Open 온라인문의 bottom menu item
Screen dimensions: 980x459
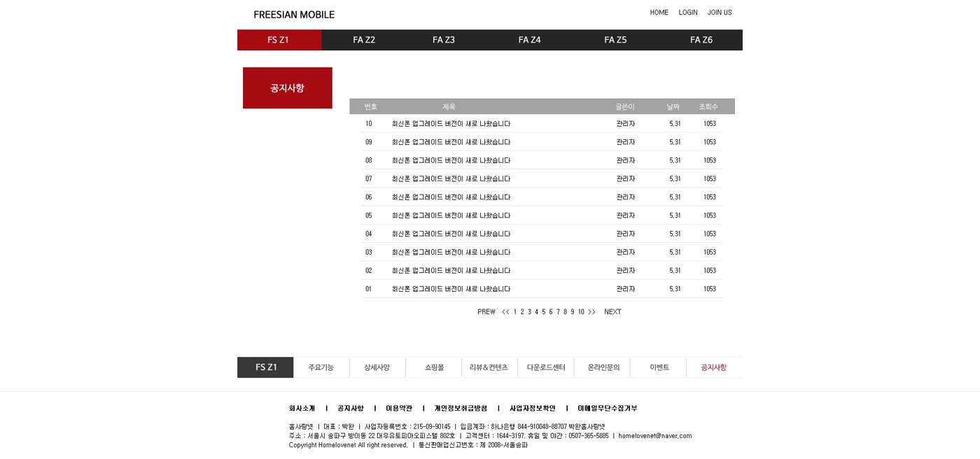coord(603,367)
